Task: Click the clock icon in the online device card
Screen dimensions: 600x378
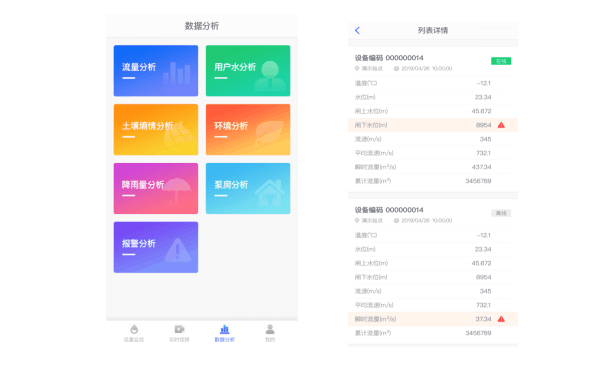Action: [x=396, y=68]
